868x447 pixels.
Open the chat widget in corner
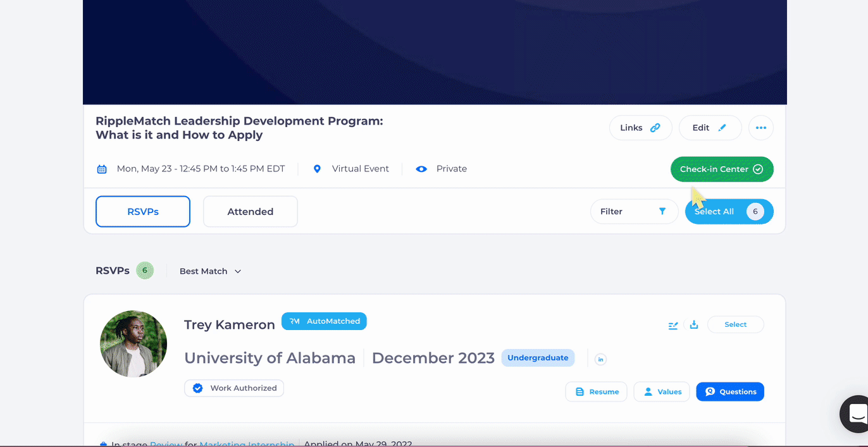click(x=857, y=414)
